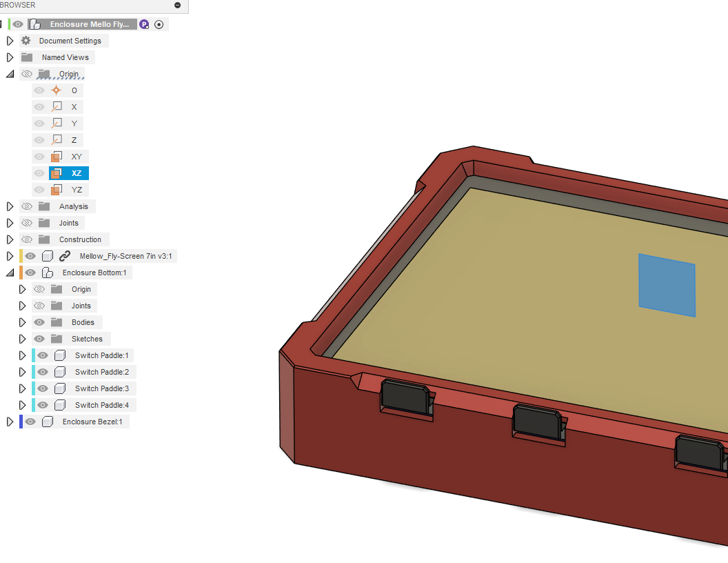
Task: Select the Switch Paddle:1 label
Action: pos(101,355)
